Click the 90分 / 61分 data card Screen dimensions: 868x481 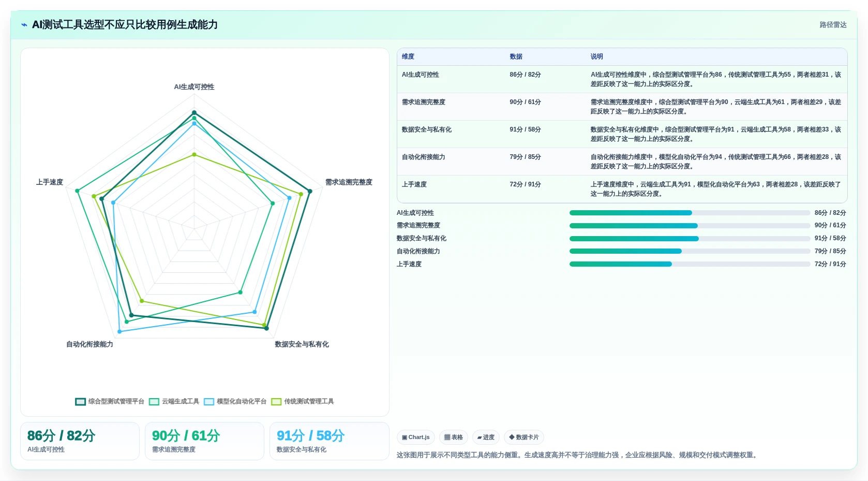[x=204, y=441]
